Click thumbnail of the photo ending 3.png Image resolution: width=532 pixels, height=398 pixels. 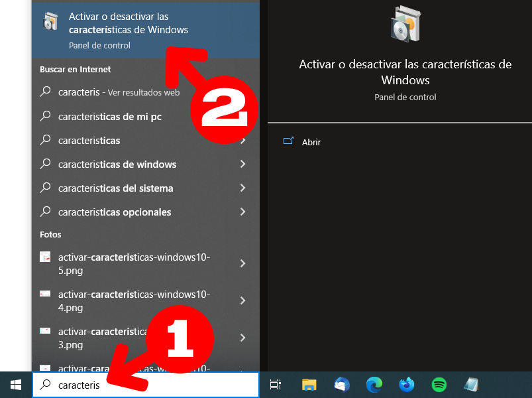click(x=45, y=331)
